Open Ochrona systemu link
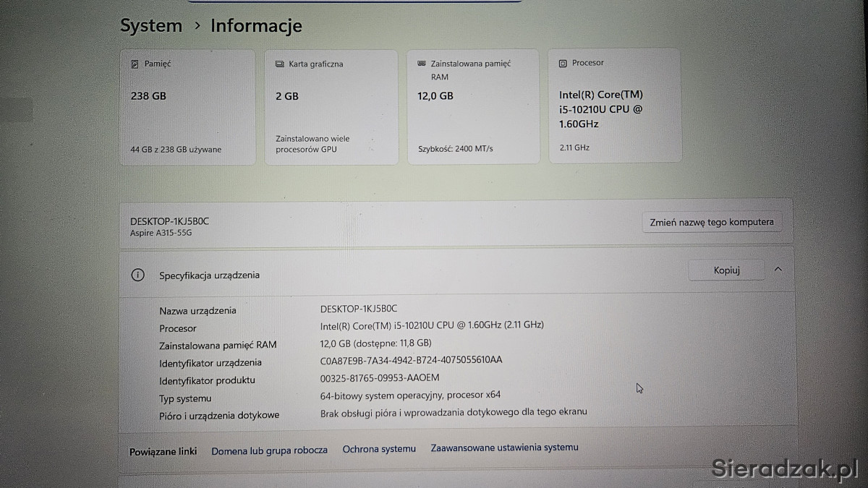Screen dimensions: 868x488 pyautogui.click(x=379, y=449)
